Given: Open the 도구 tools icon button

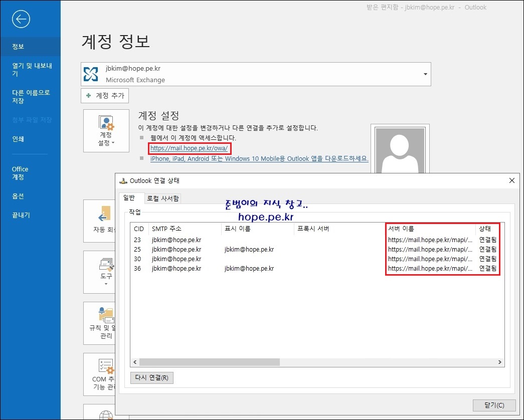Looking at the screenshot, I should 100,272.
